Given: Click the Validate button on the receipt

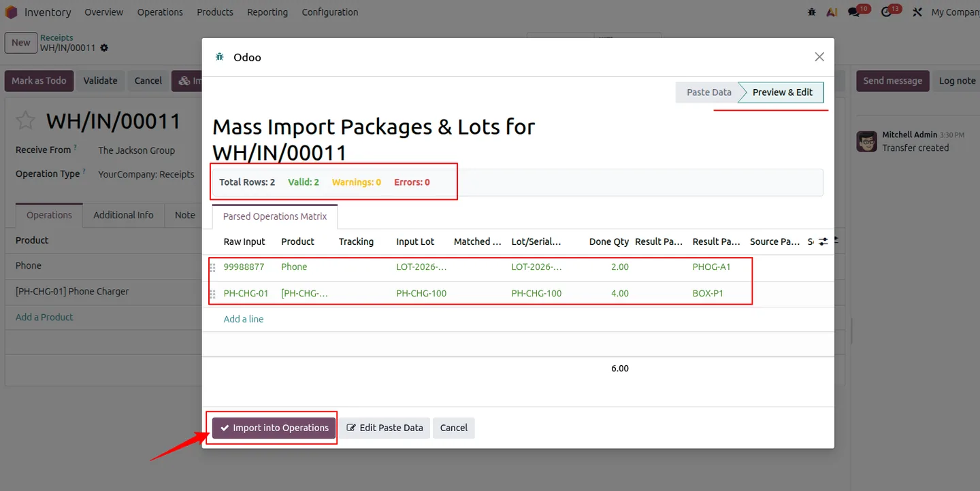Looking at the screenshot, I should pos(101,80).
